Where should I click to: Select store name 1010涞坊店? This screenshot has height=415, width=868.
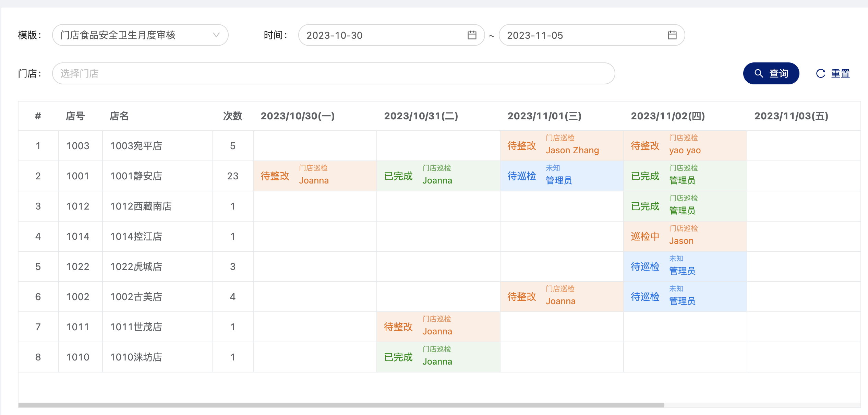coord(136,357)
